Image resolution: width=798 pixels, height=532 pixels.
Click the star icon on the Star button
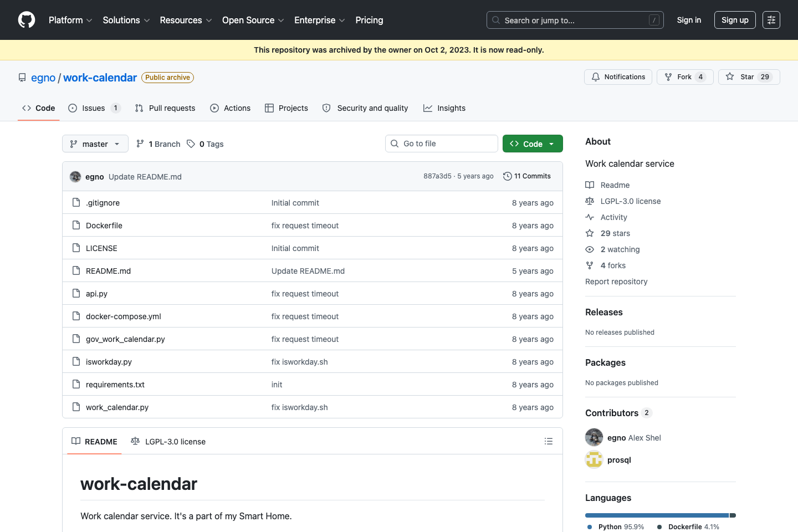pos(730,76)
